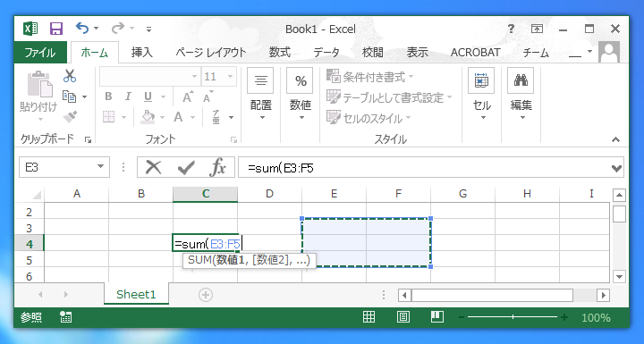Switch to the ホーム tab
The image size is (644, 344).
point(95,53)
